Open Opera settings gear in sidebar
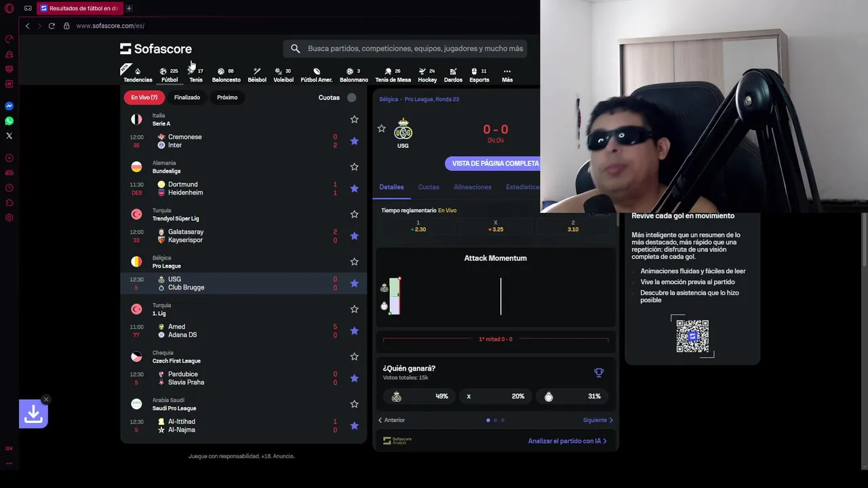The height and width of the screenshot is (488, 868). click(9, 218)
